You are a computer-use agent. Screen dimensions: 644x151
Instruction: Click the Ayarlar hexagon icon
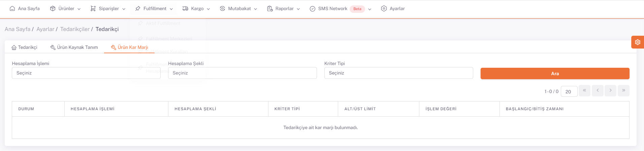[384, 9]
